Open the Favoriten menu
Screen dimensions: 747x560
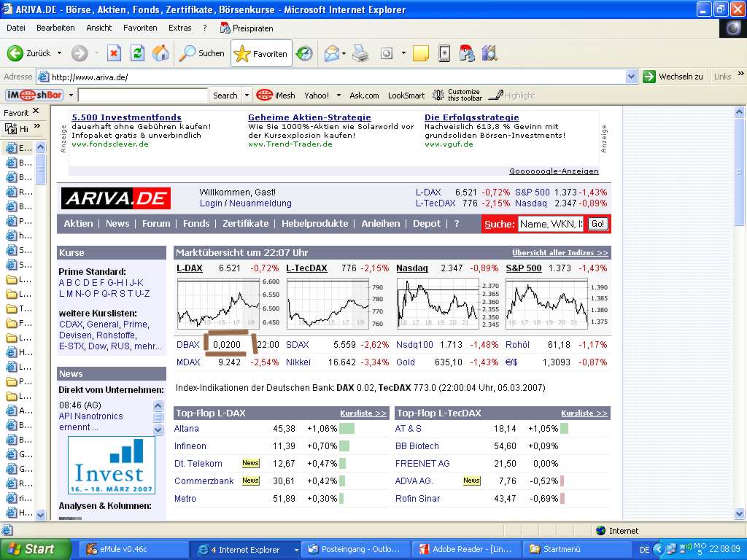(140, 28)
